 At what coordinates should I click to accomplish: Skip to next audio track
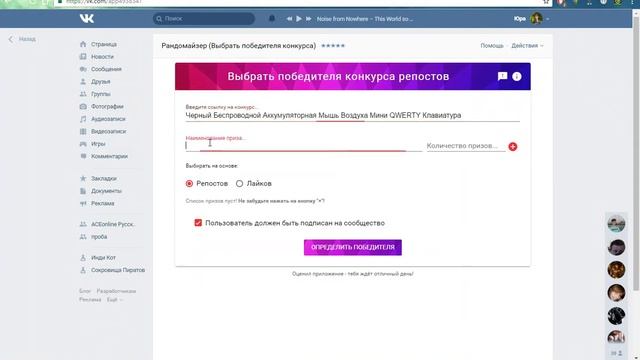click(x=309, y=19)
